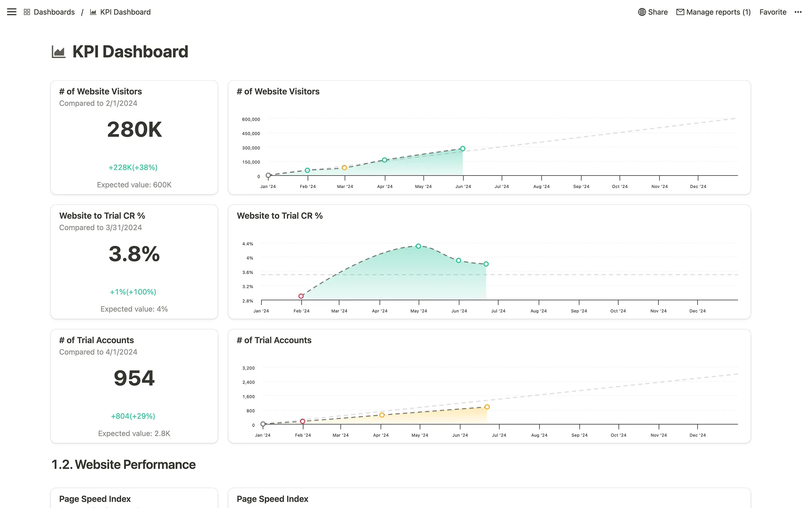Click orange Mar '24 point on Visitors chart

(344, 168)
